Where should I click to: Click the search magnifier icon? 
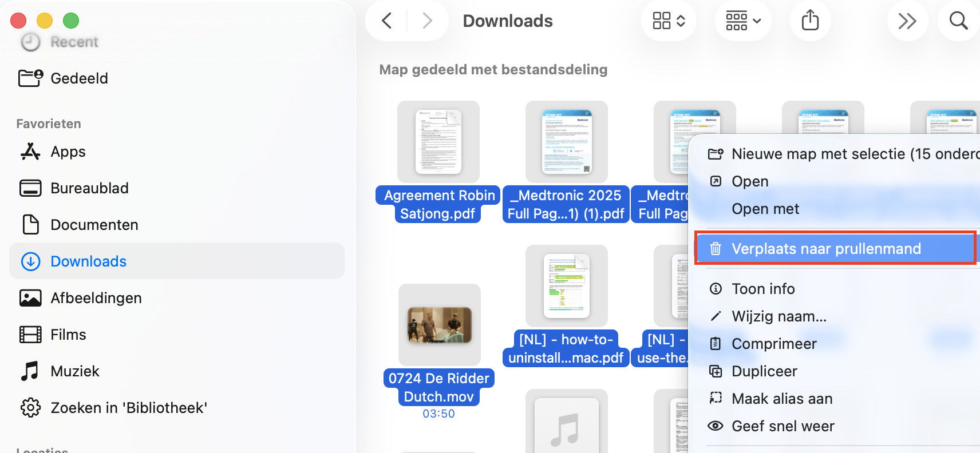958,21
